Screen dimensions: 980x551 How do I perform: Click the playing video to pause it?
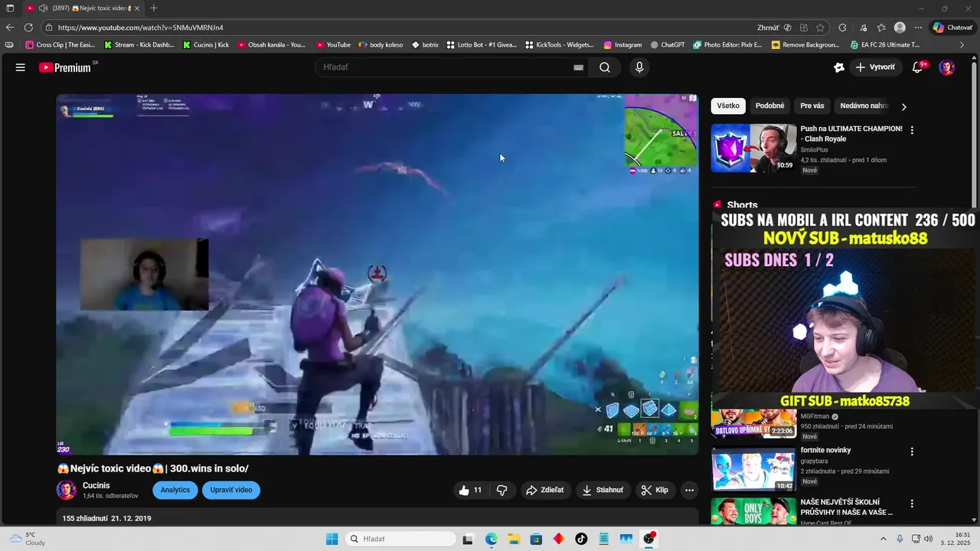click(x=377, y=274)
